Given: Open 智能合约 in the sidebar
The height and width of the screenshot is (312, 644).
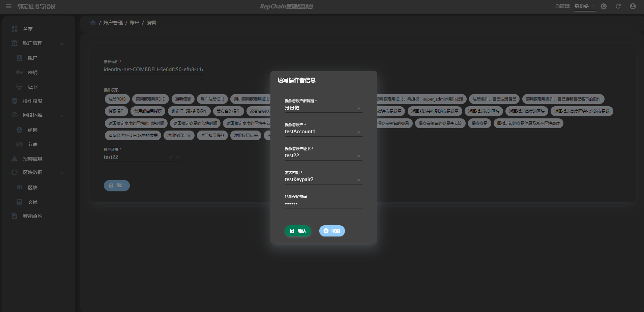Looking at the screenshot, I should 33,216.
